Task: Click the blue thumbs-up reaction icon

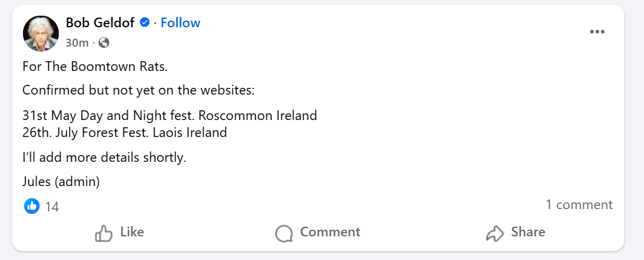Action: pyautogui.click(x=31, y=206)
